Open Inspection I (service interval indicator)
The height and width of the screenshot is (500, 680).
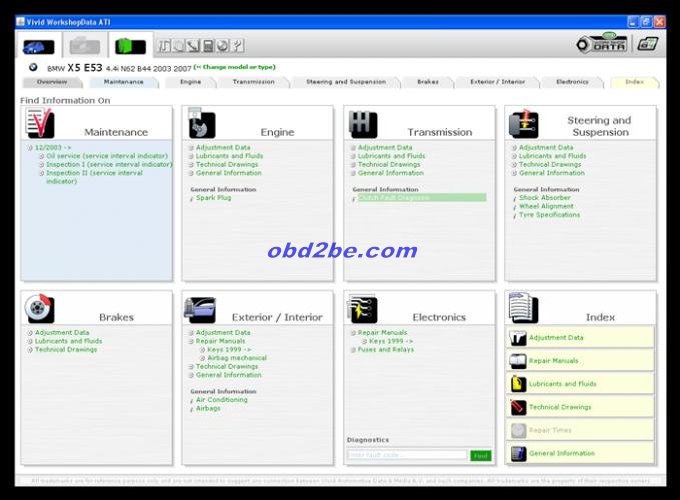[x=109, y=165]
